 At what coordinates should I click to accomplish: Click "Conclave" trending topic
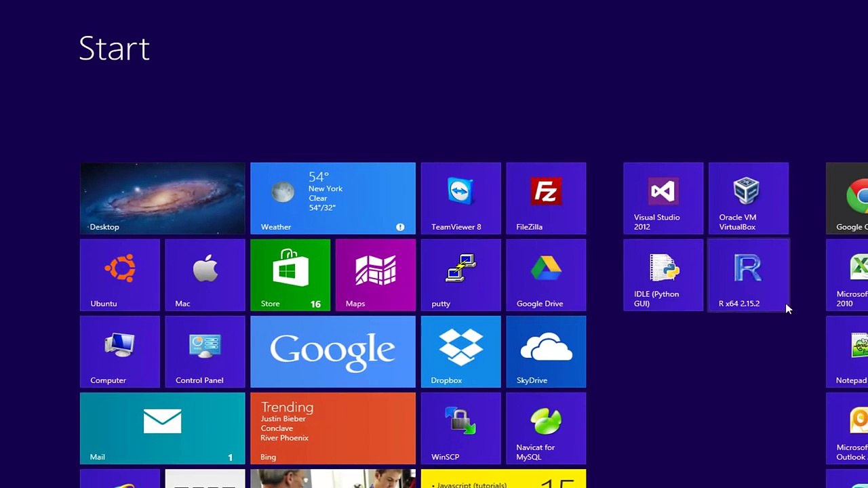tap(277, 428)
